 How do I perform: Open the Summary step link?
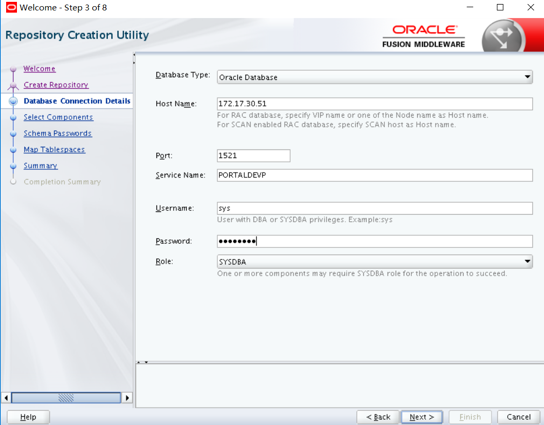pos(40,166)
